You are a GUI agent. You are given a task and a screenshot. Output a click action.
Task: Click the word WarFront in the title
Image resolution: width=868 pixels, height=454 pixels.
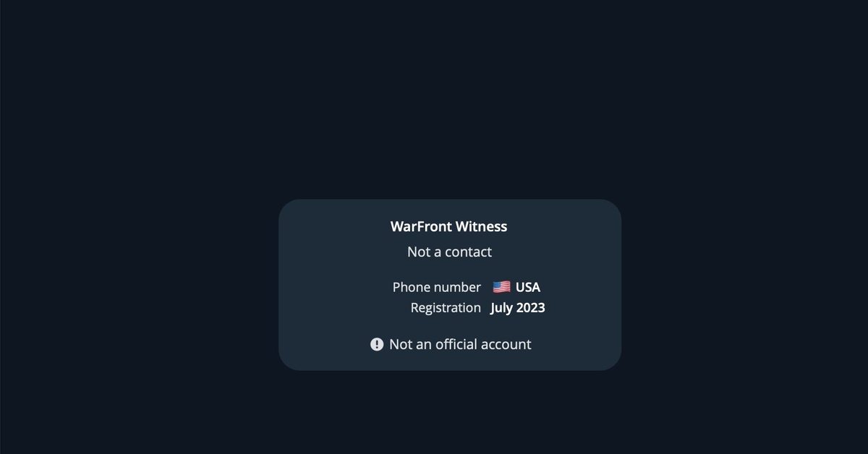[x=420, y=226]
